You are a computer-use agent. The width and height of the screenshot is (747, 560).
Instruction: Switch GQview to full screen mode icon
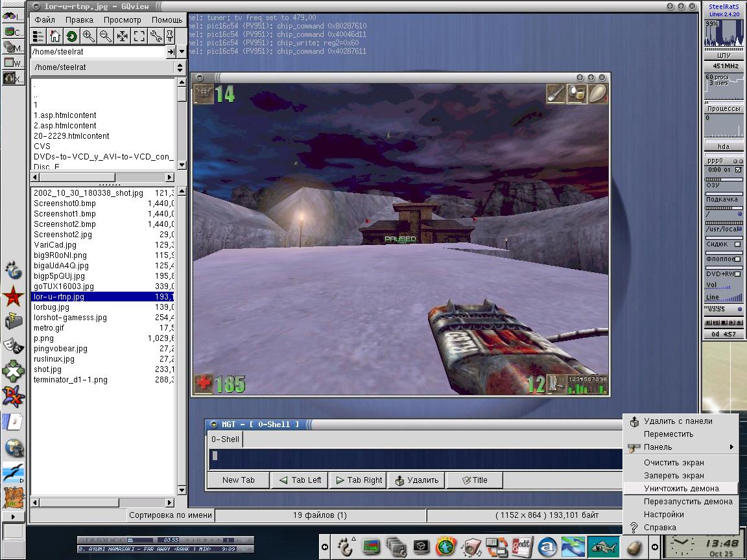[139, 36]
